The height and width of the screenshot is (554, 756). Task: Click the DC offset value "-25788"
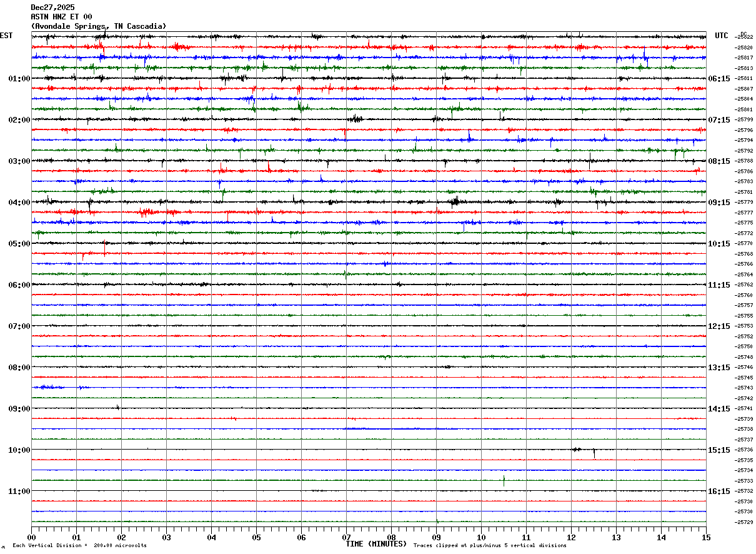click(744, 161)
